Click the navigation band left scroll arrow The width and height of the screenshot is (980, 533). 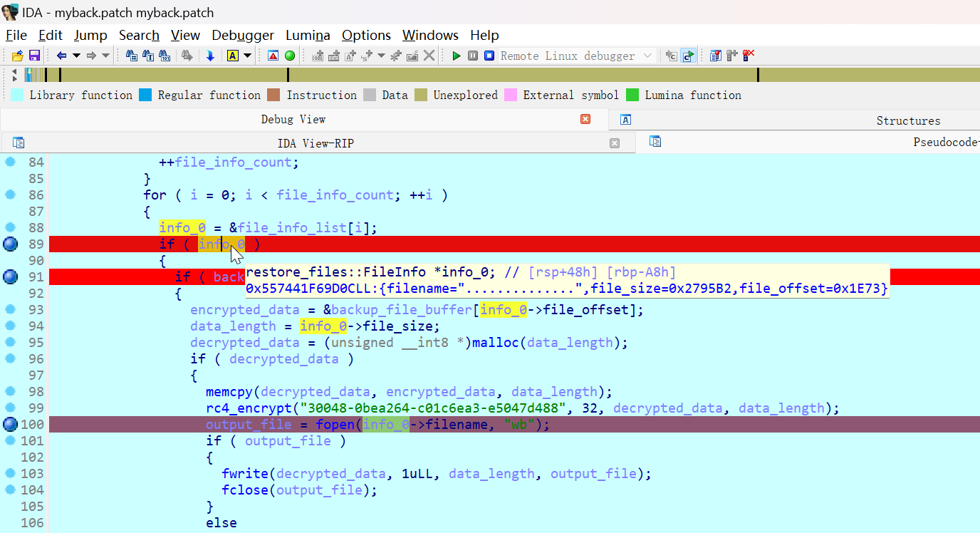(14, 71)
